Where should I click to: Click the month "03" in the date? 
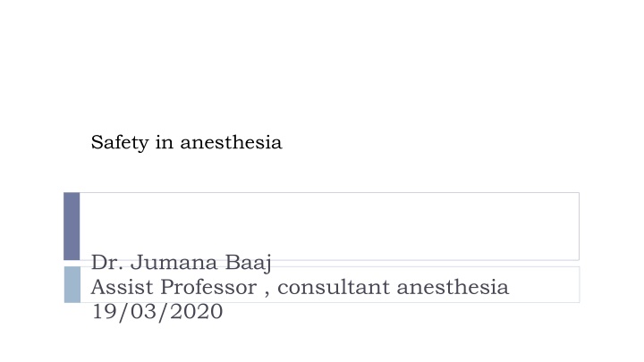point(140,312)
